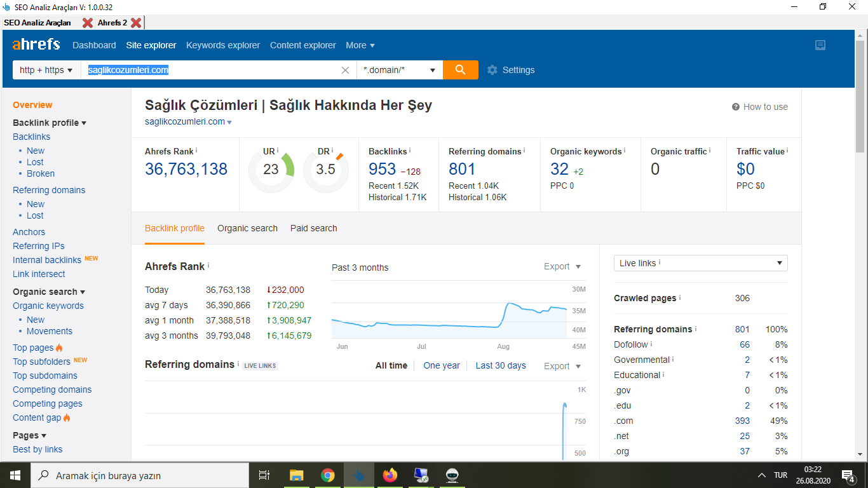Open the robot app on taskbar

452,475
